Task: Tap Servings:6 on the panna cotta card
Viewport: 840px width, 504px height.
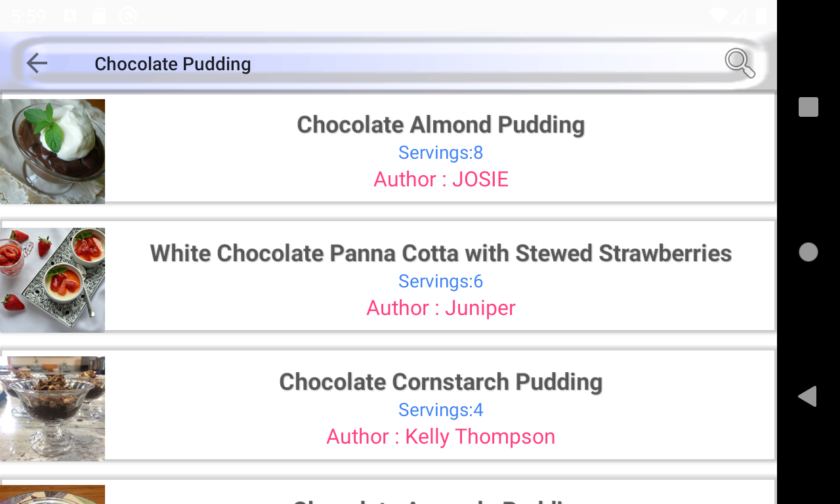Action: pos(440,281)
